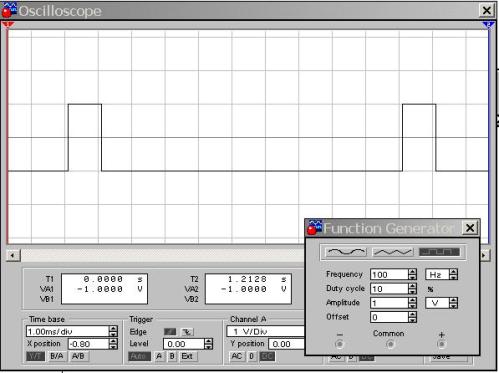Select the triangle wave waveform button

point(393,252)
